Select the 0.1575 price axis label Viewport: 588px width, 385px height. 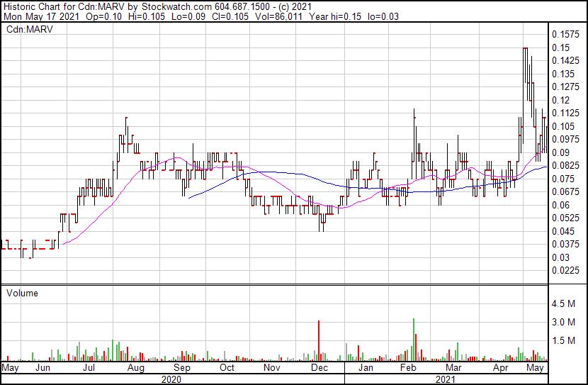(565, 34)
